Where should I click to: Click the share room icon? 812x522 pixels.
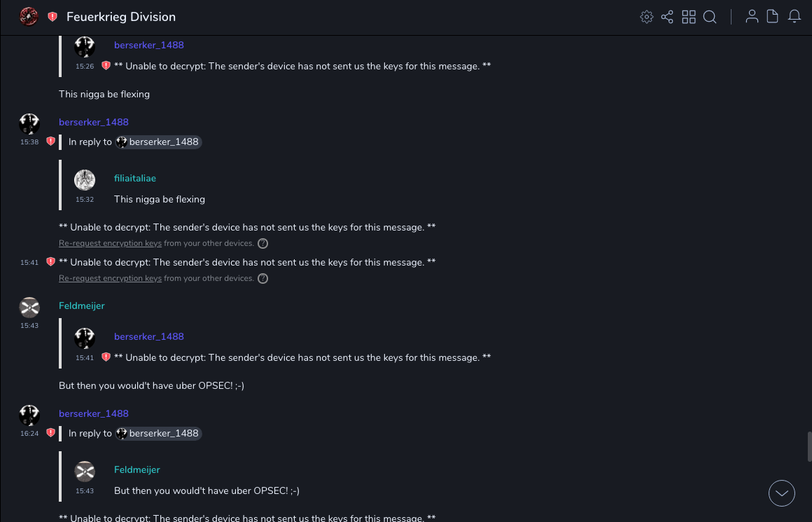pos(667,17)
